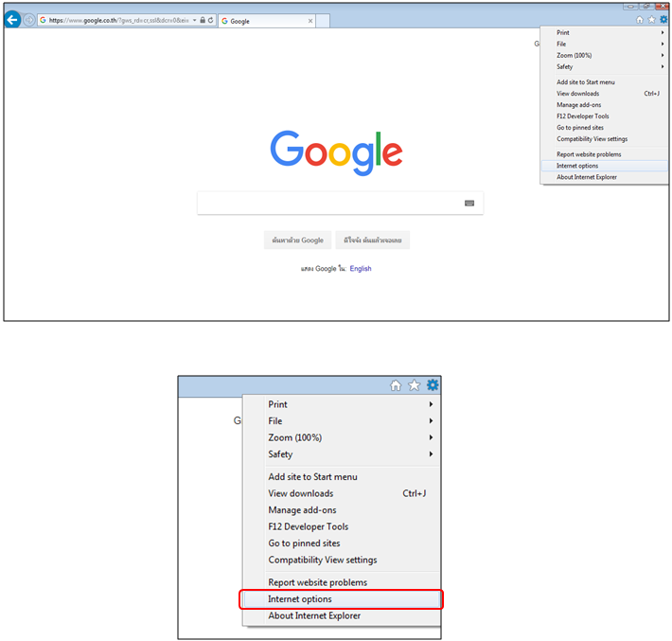Click the padlock security icon in address bar
Viewport: 672px width, 641px height.
[x=203, y=20]
